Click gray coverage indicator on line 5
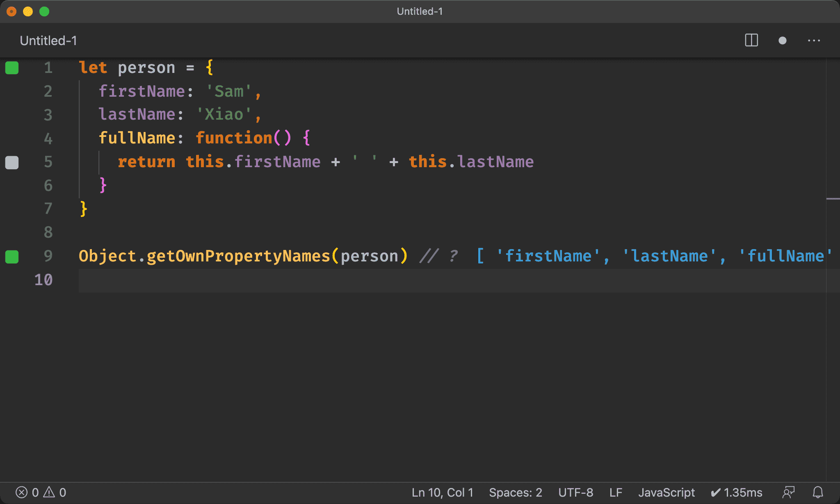 pos(12,162)
